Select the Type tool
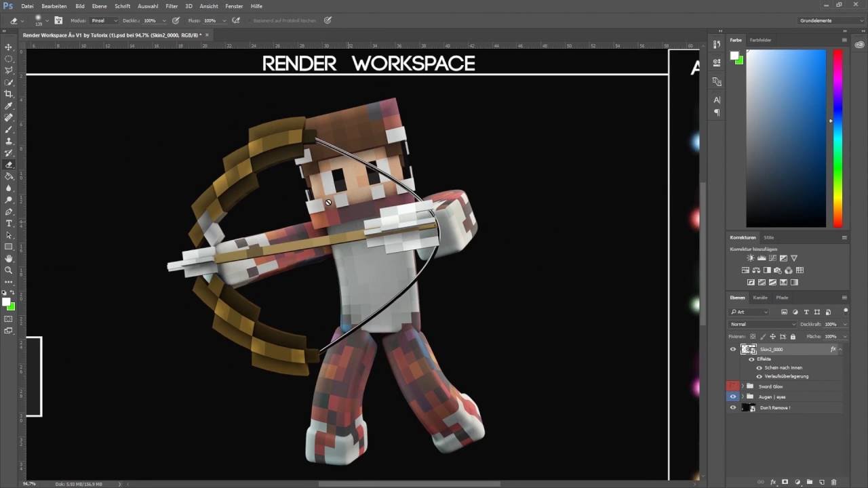Screen dimensions: 868x488 click(x=9, y=223)
